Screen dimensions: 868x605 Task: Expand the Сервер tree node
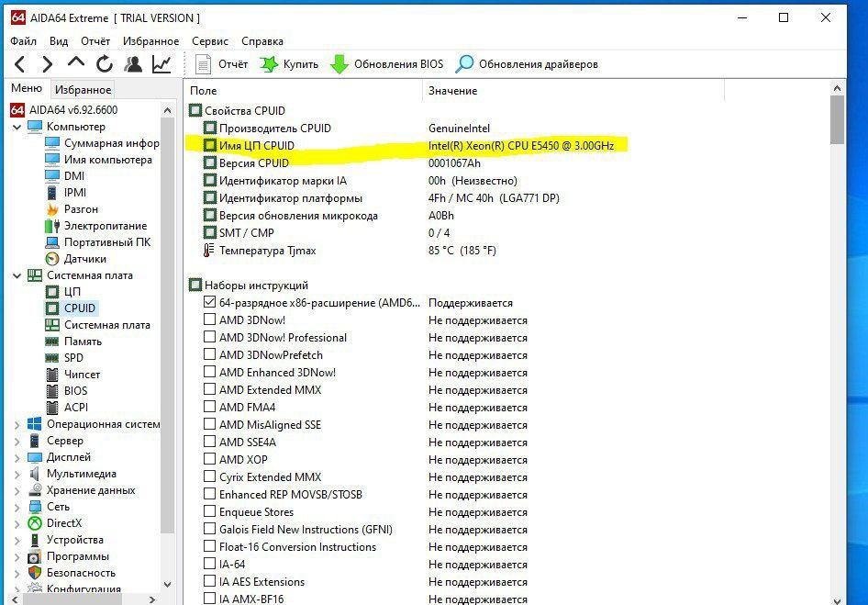17,441
